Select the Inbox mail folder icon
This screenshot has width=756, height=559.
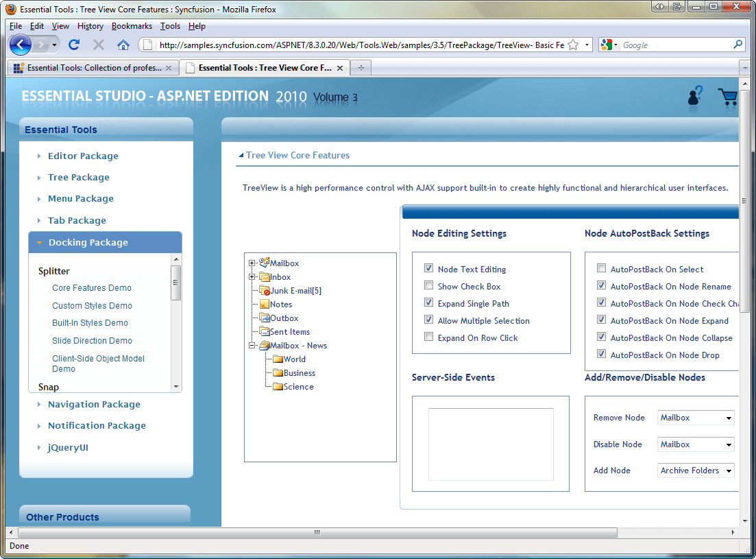point(264,276)
